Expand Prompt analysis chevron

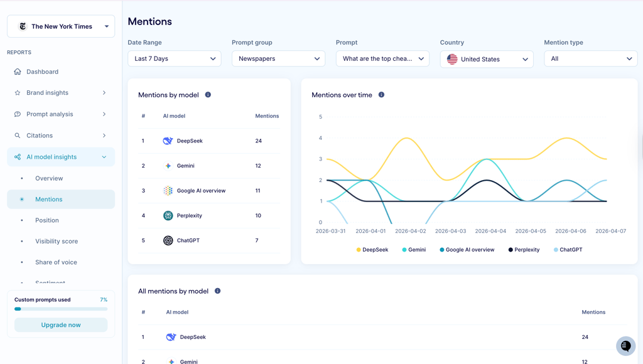(104, 114)
